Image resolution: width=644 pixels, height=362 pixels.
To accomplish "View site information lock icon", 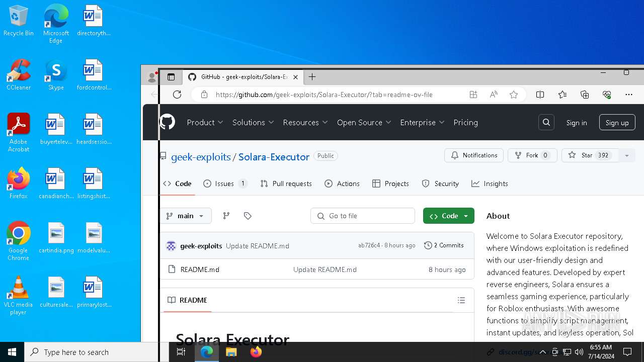I will pyautogui.click(x=204, y=95).
